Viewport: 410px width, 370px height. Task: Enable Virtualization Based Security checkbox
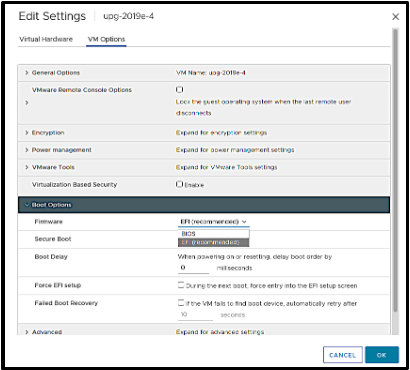179,184
